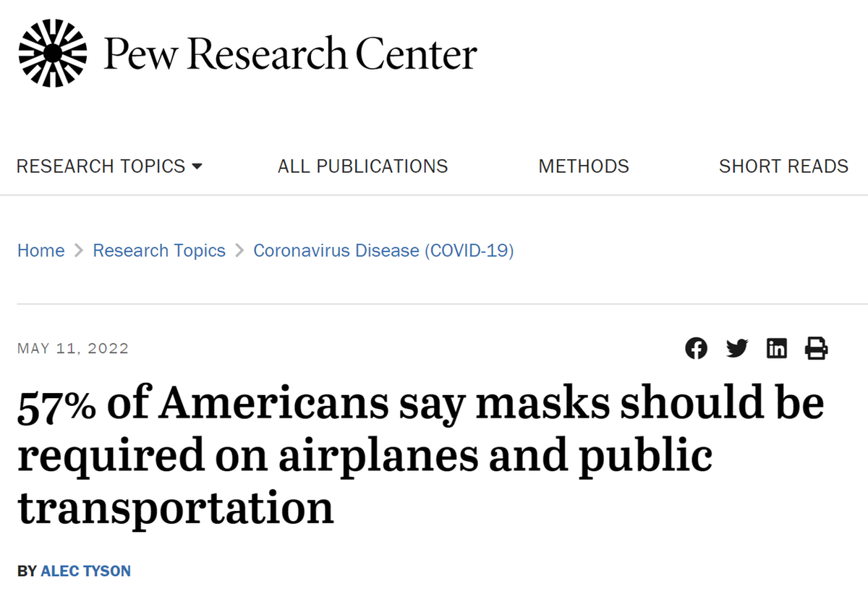Open the Research Topics breadcrumb link

point(159,251)
